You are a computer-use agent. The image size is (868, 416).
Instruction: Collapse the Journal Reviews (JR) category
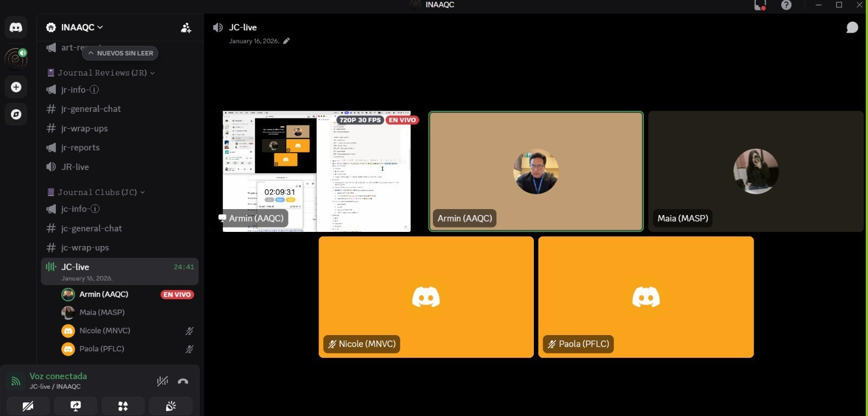pyautogui.click(x=102, y=73)
